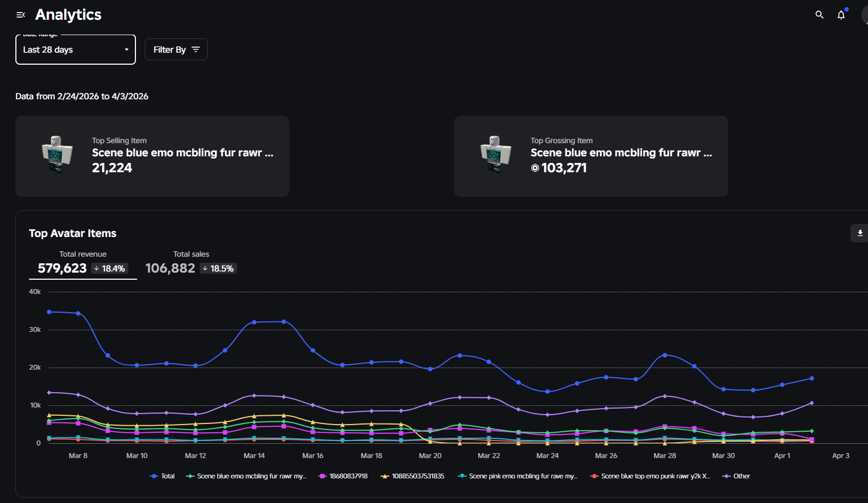Open the Last 28 days date range dropdown
This screenshot has height=503, width=868.
(76, 50)
